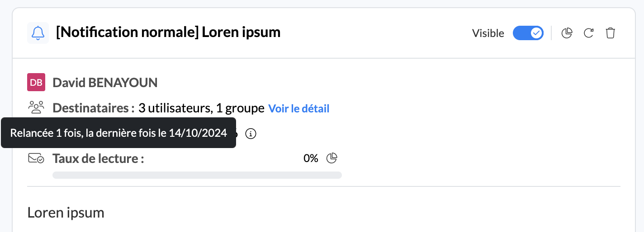
Task: Click the Loren ipsum body text
Action: [x=66, y=213]
